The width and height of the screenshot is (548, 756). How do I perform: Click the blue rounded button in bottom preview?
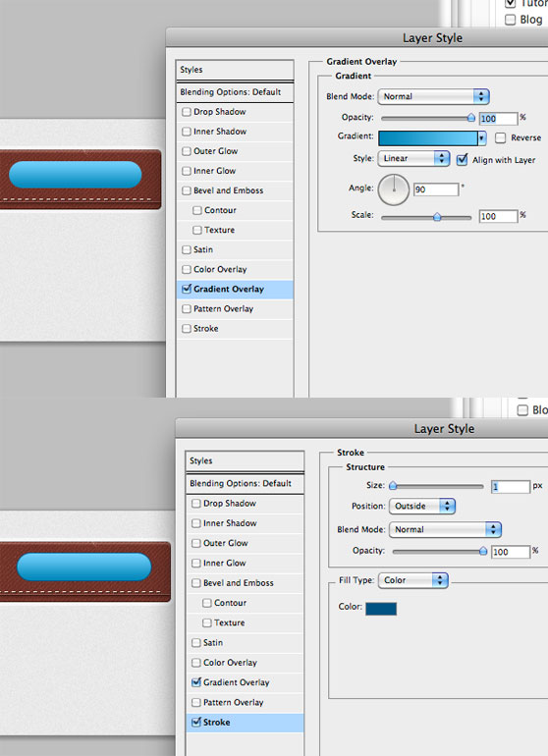coord(84,567)
